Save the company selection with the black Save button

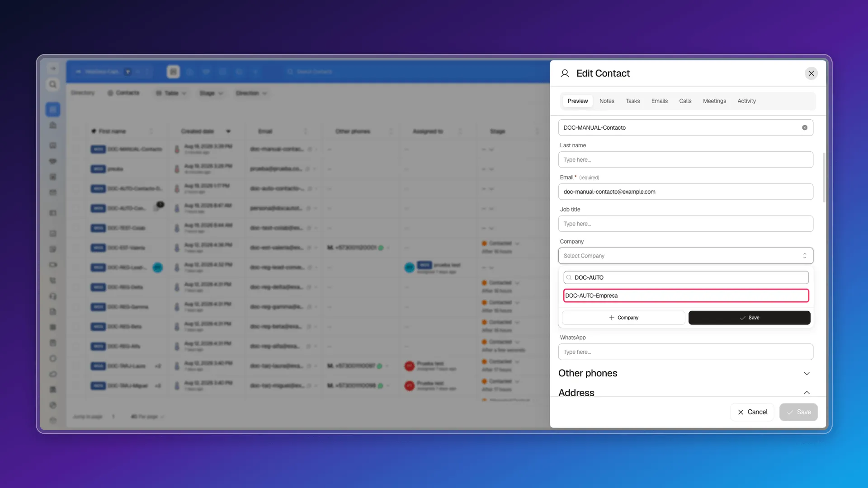click(749, 318)
